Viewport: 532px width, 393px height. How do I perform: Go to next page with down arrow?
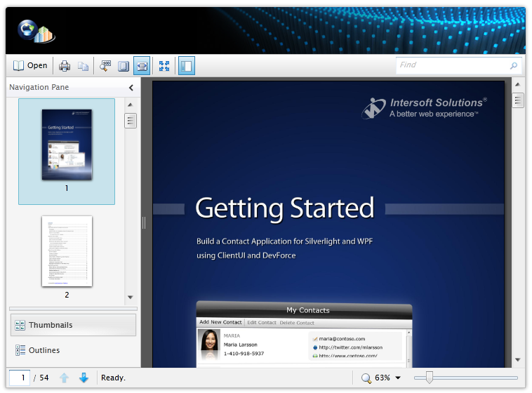click(x=84, y=378)
